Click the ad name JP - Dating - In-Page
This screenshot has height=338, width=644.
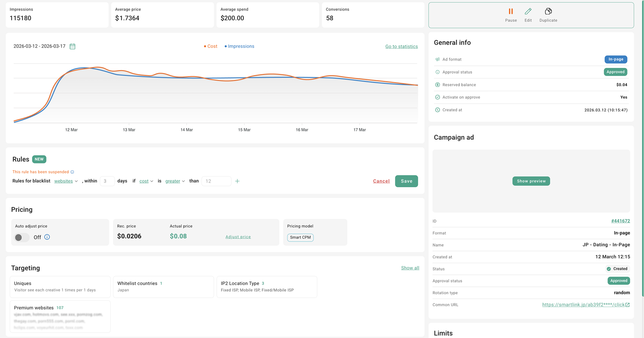tap(606, 245)
